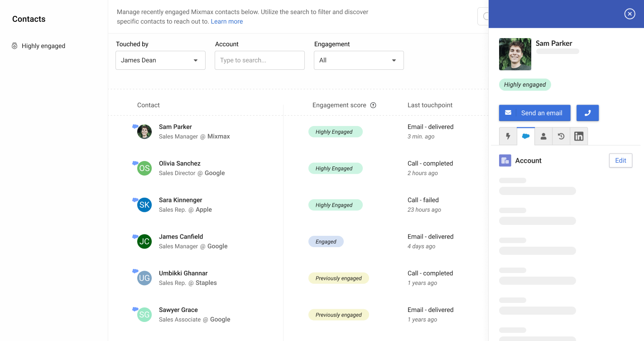Open the history clock tab
Viewport: 644px width, 341px height.
[561, 136]
